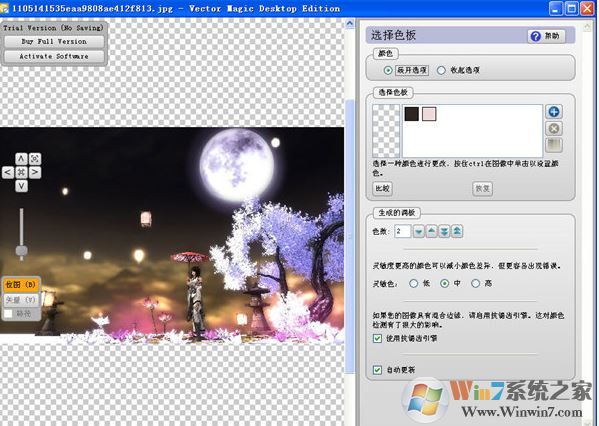Image resolution: width=599 pixels, height=426 pixels.
Task: Click the 生成的调板 group label
Action: pos(397,213)
